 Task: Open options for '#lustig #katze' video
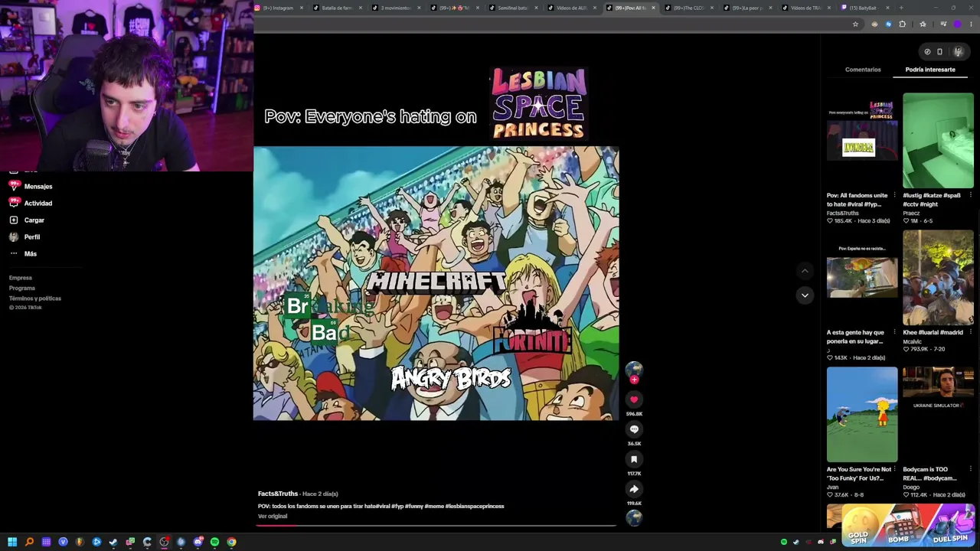click(x=970, y=196)
